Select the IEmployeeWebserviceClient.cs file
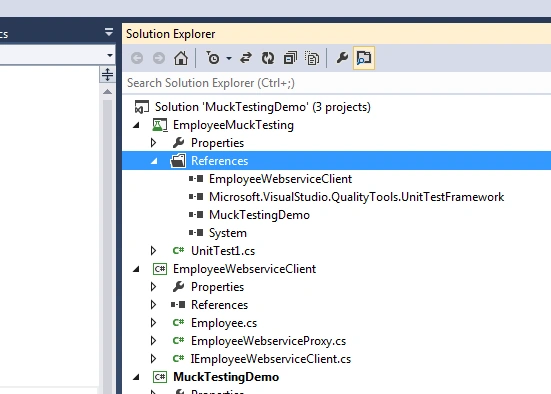The height and width of the screenshot is (394, 551). click(271, 359)
